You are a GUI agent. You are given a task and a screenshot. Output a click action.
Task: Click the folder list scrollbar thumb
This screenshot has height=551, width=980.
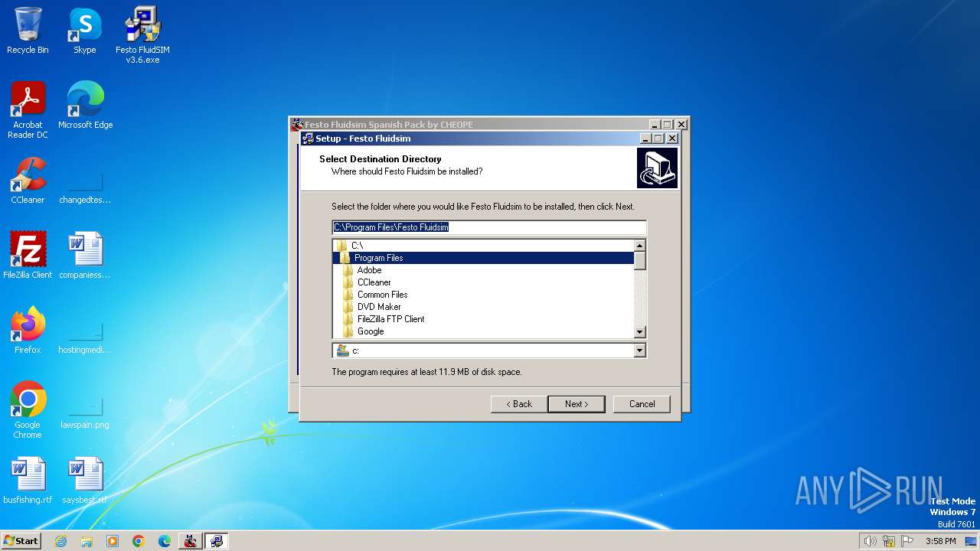(640, 261)
